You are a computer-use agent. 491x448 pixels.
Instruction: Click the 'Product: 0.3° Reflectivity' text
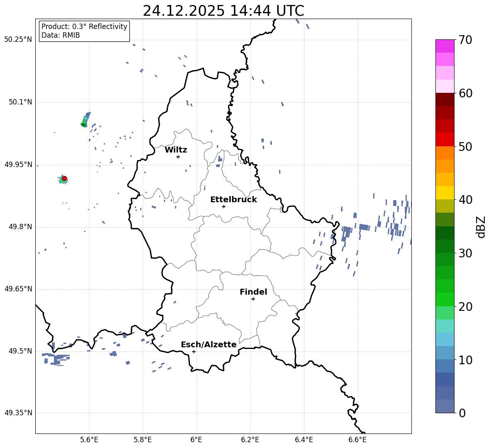(84, 27)
